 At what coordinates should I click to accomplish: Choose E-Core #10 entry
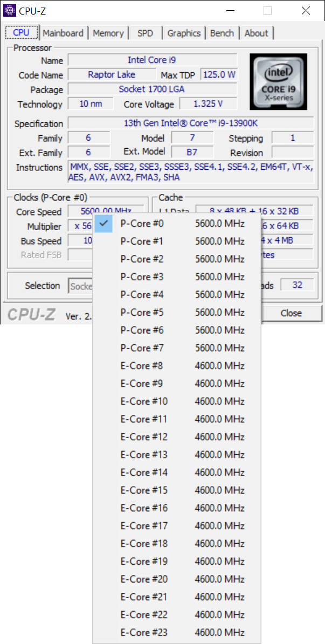177,401
